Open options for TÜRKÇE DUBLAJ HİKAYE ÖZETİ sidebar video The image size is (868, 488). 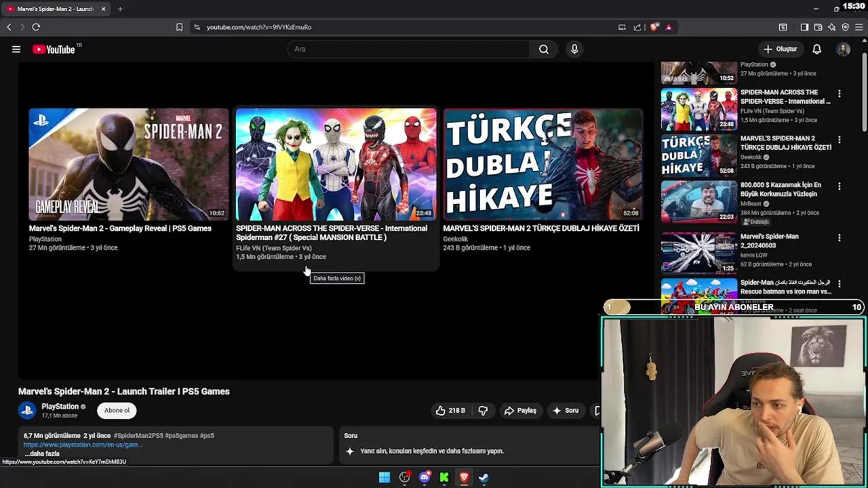(839, 140)
